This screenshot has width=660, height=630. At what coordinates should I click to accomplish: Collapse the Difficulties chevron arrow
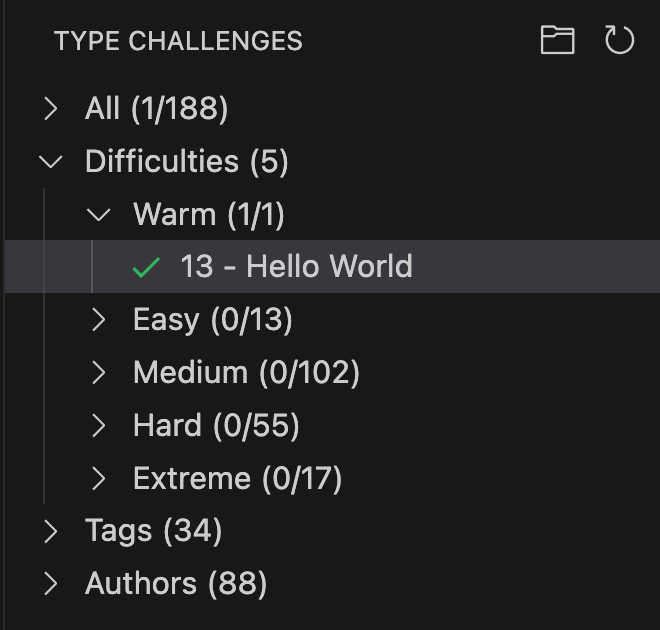pyautogui.click(x=51, y=162)
